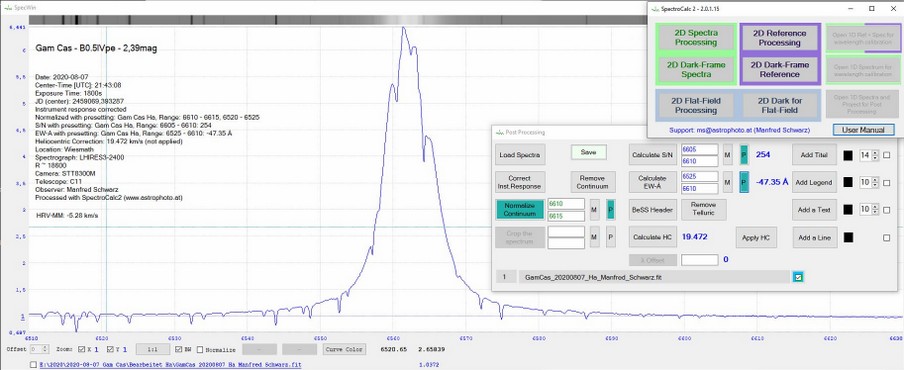904x370 pixels.
Task: Increase the Add Titel font size stepper
Action: click(875, 153)
